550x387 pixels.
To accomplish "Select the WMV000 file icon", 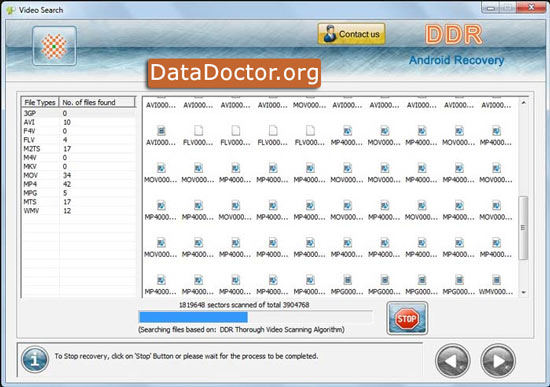I will click(496, 280).
